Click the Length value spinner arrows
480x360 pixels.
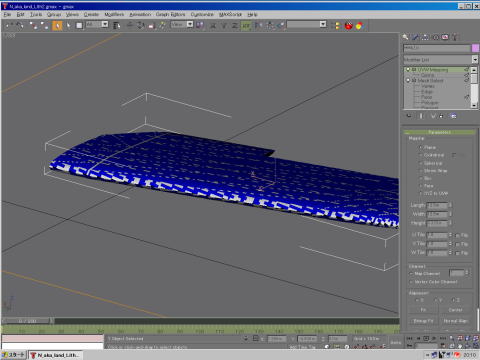point(450,205)
